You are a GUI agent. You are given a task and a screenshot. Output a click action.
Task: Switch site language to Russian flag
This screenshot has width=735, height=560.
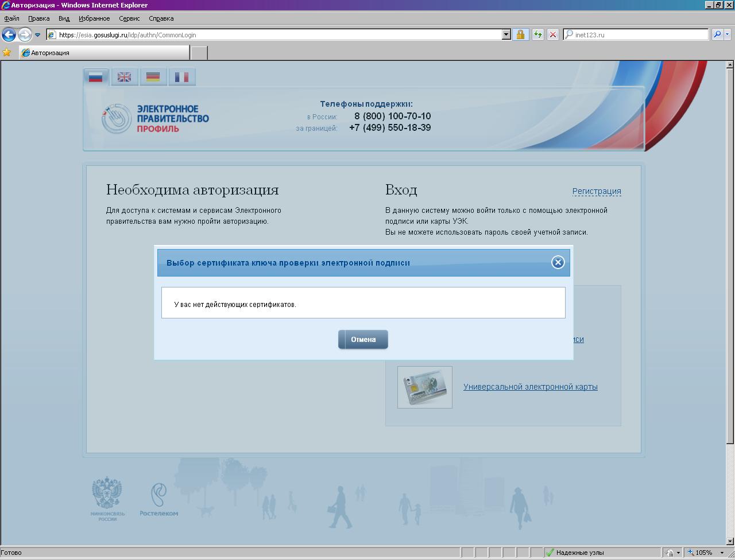point(96,77)
